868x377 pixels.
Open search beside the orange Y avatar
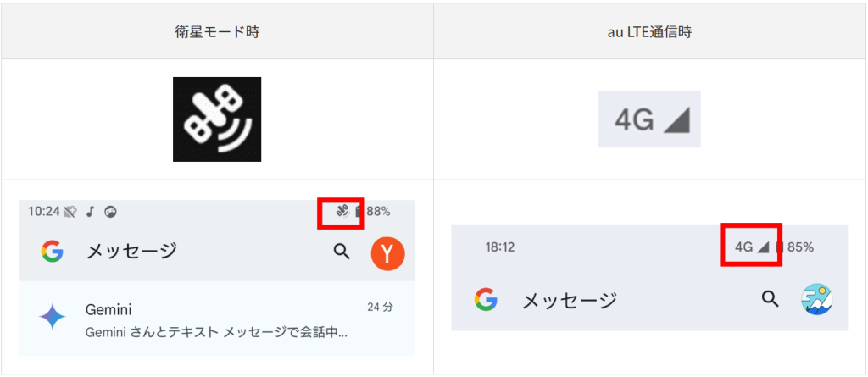click(x=342, y=251)
